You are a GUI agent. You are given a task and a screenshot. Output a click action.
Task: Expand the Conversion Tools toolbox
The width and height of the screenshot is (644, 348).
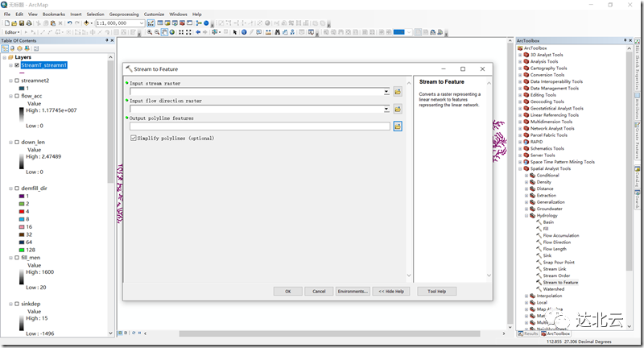(x=520, y=75)
